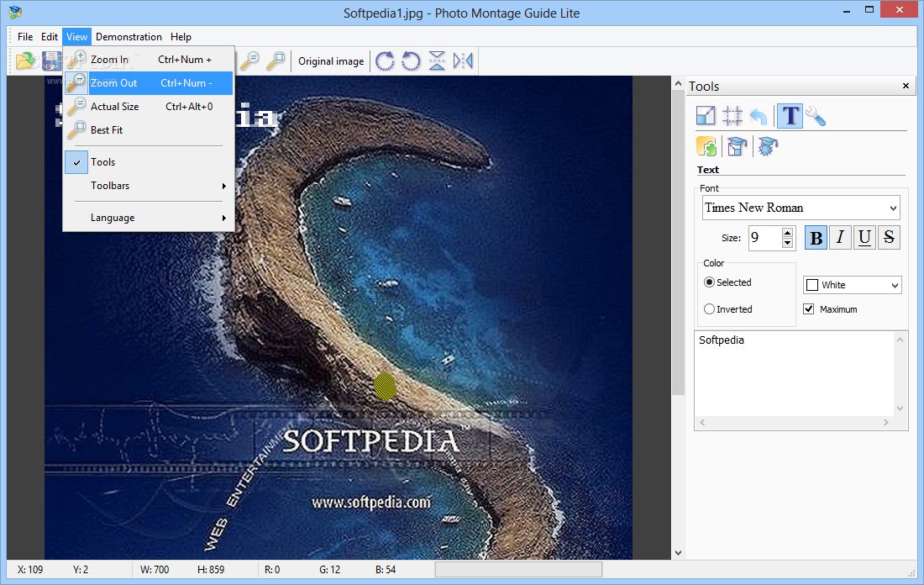Open the File menu
The height and width of the screenshot is (585, 924).
click(25, 37)
